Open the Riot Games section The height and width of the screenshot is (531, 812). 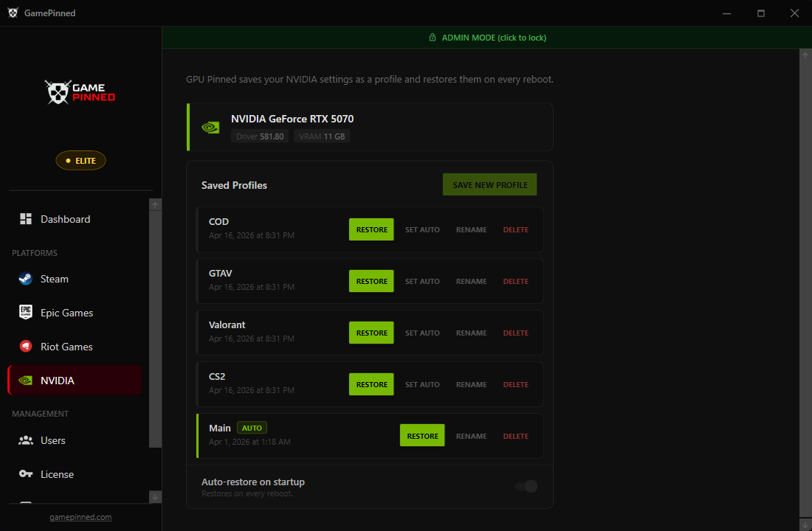66,347
